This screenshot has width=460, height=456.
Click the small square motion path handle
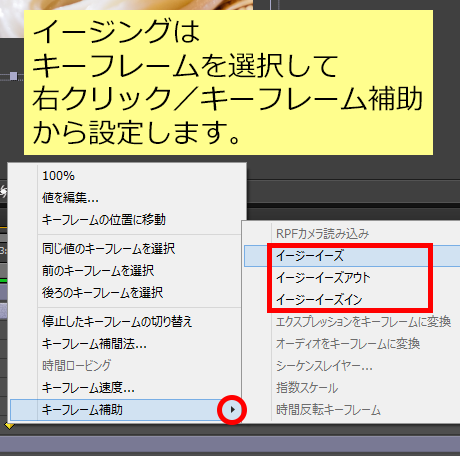(x=13, y=76)
